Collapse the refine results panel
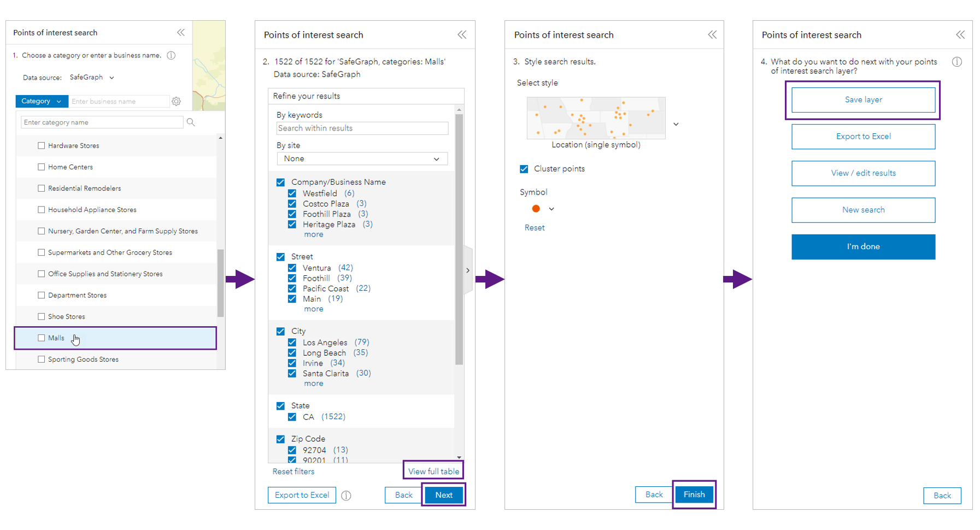 (462, 34)
